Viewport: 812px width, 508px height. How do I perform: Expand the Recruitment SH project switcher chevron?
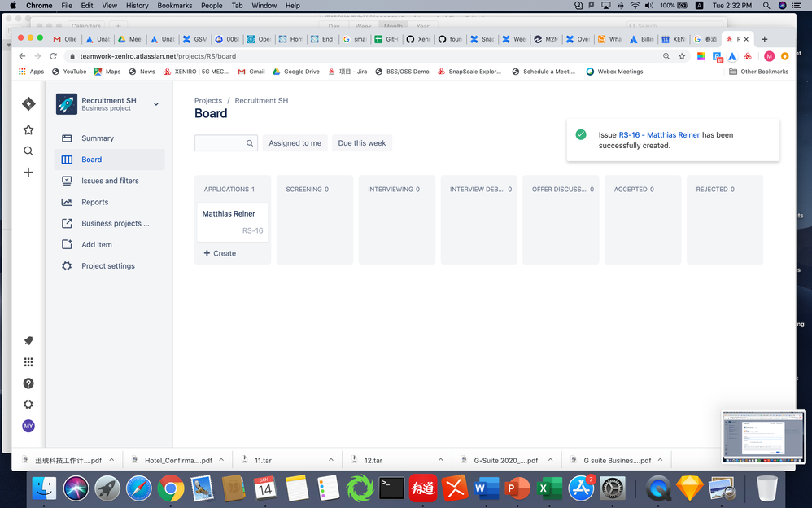click(x=155, y=103)
